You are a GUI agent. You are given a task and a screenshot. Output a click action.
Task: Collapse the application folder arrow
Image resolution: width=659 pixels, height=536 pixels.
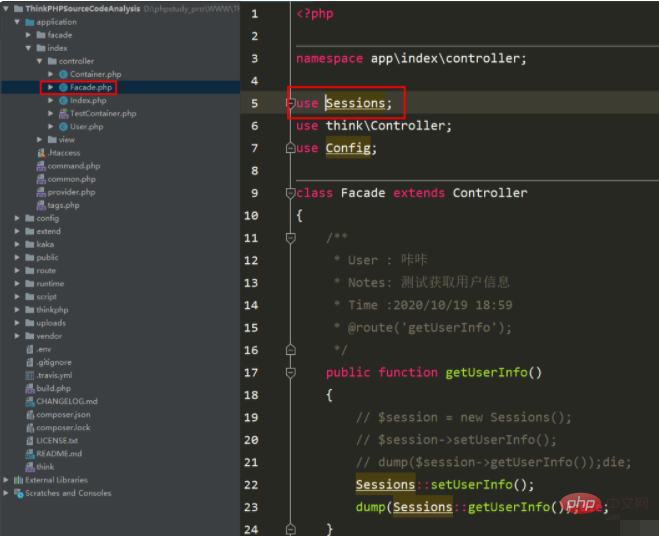[17, 22]
